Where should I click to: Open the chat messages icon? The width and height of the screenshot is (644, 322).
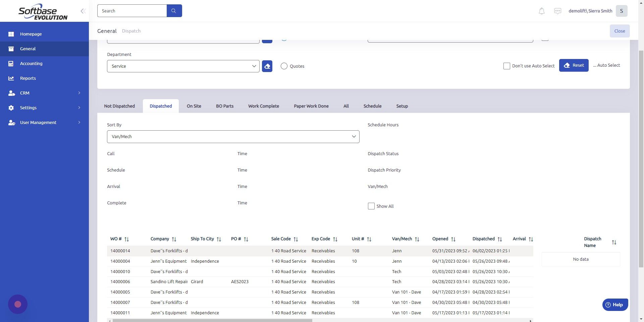(557, 11)
